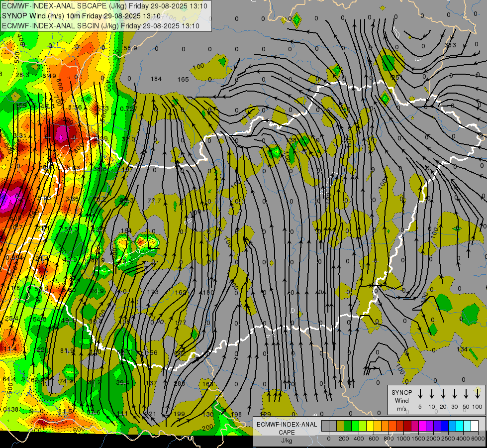Image resolution: width=487 pixels, height=448 pixels.
Task: Click the map value 54.5
Action: pyautogui.click(x=40, y=319)
